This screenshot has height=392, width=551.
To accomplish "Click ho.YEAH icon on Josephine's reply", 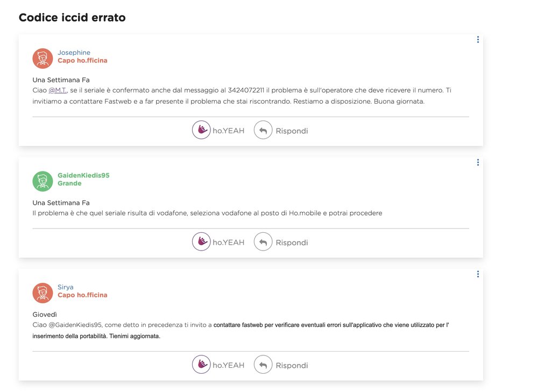I will (201, 130).
